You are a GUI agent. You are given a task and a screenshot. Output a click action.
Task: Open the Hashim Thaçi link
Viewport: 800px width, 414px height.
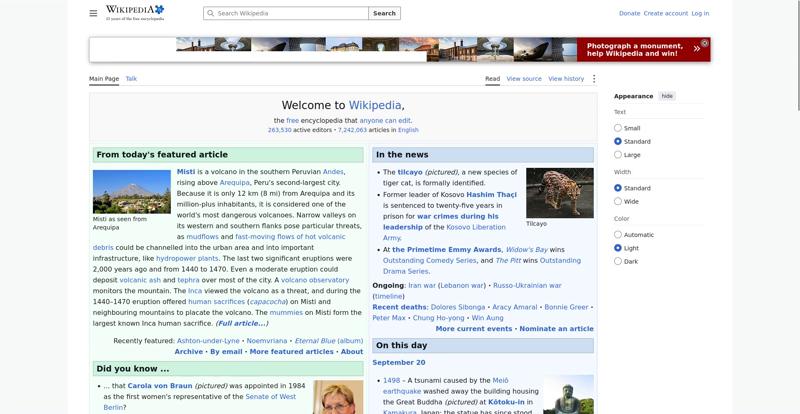pos(491,194)
